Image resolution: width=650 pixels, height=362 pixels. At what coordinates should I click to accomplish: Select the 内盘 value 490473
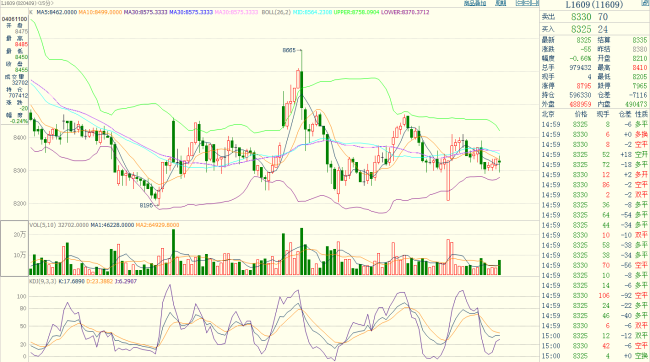point(635,104)
